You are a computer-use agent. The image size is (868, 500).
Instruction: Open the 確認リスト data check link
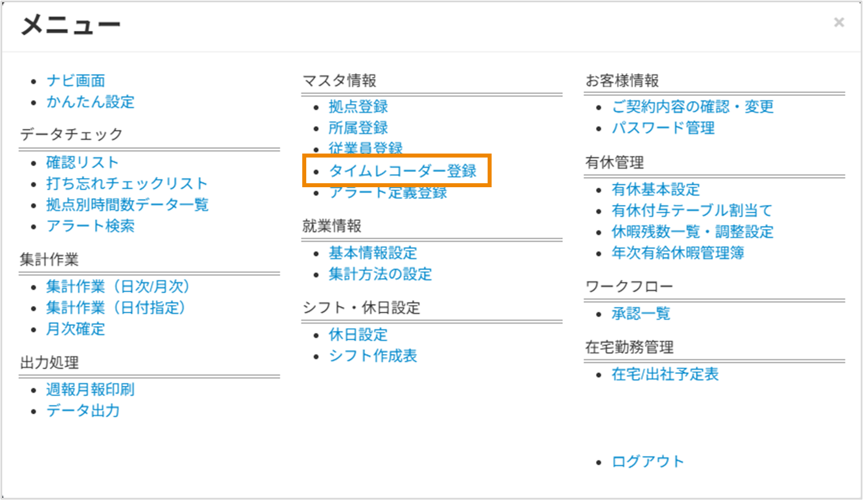82,162
